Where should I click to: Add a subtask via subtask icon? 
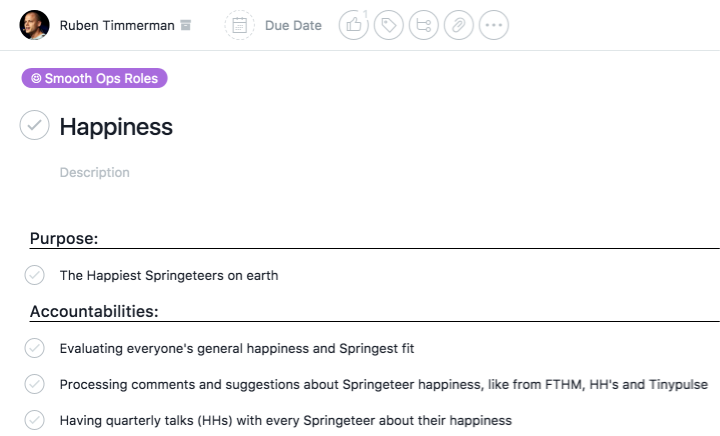click(x=423, y=25)
